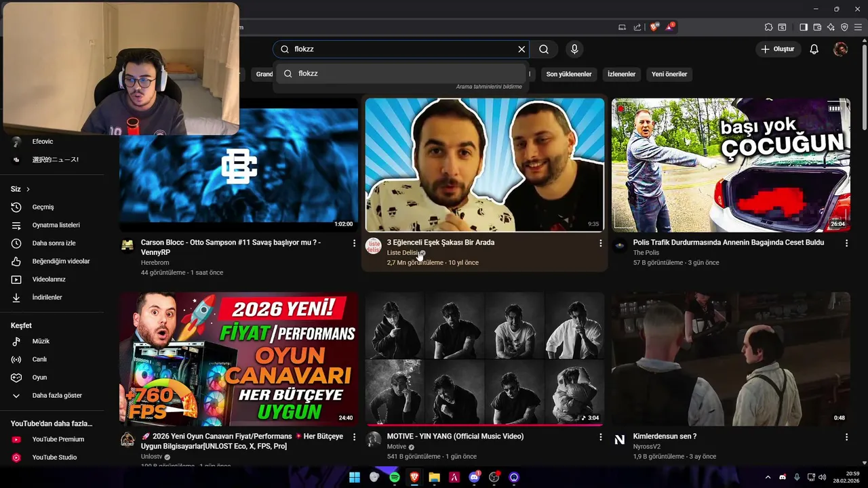Click the install app icon in address bar
Image resolution: width=868 pixels, height=488 pixels.
pyautogui.click(x=622, y=27)
